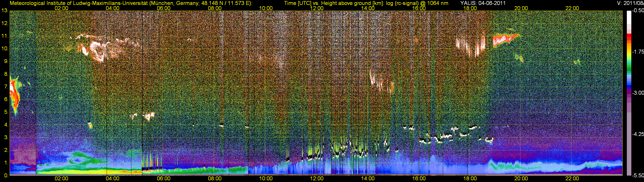Click the 02:00 label on the top time axis
This screenshot has width=644, height=182.
pyautogui.click(x=61, y=8)
